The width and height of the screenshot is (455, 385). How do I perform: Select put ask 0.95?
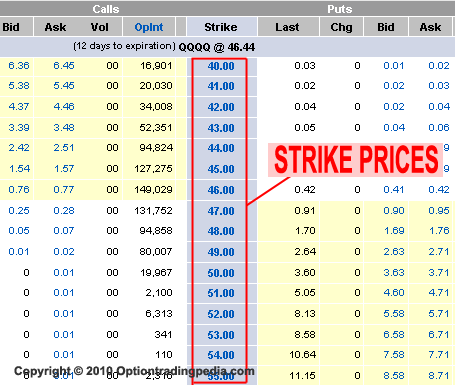click(x=439, y=211)
